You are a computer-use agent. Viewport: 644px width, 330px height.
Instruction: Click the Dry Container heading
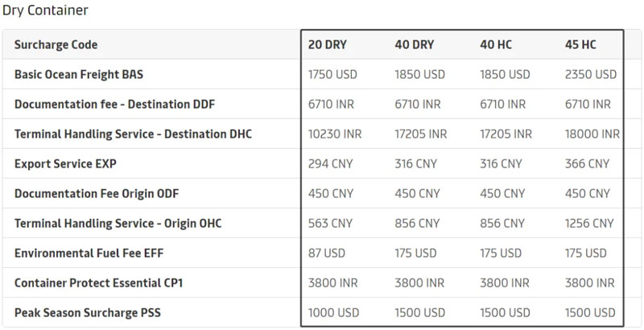pos(45,10)
